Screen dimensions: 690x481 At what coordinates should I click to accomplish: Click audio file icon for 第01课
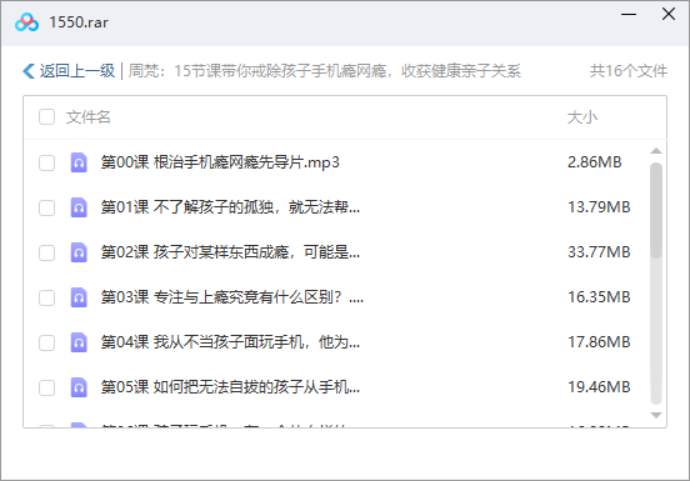pyautogui.click(x=79, y=207)
